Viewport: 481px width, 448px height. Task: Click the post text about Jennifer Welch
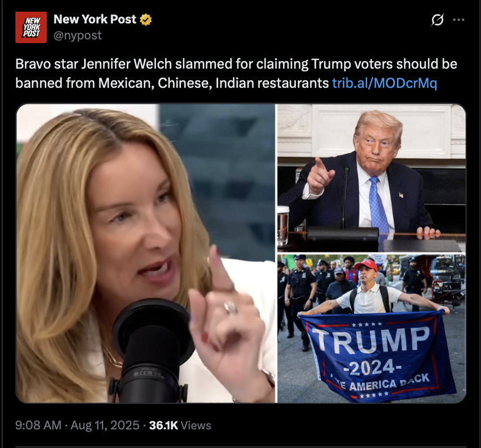[236, 73]
